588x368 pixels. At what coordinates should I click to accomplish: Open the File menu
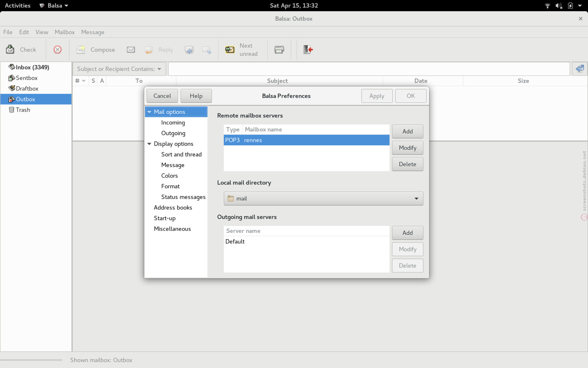click(x=8, y=32)
